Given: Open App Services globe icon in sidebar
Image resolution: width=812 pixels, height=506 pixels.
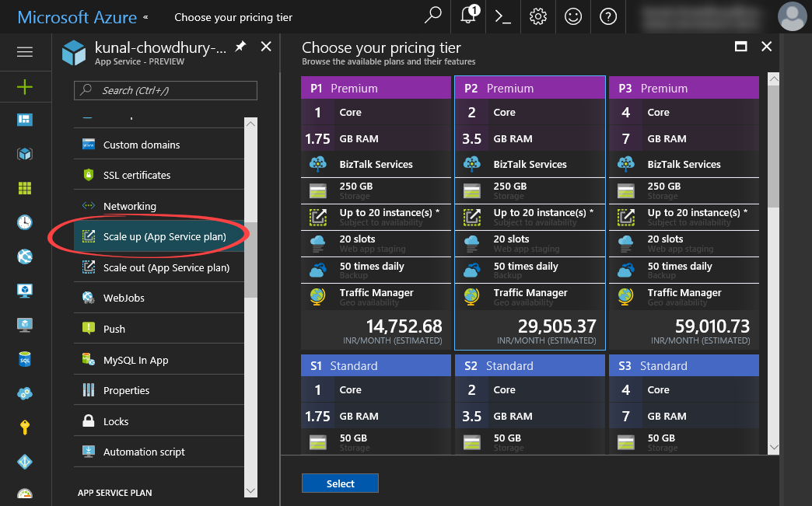Looking at the screenshot, I should pos(25,256).
